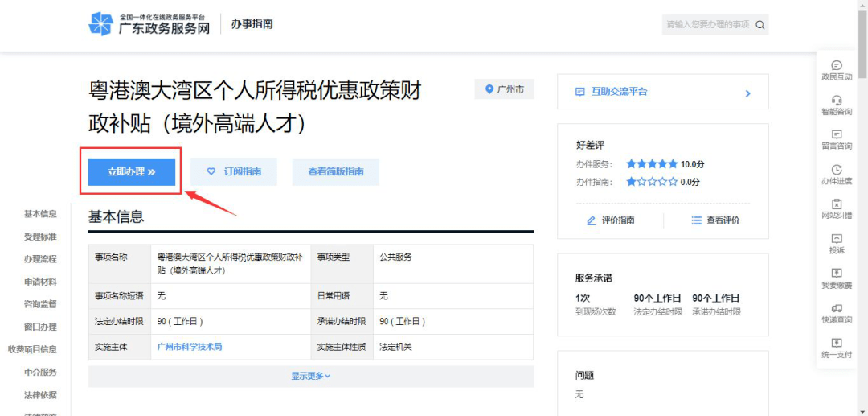Click the search magnifier icon
Screen dimensions: 868x416
click(x=759, y=25)
